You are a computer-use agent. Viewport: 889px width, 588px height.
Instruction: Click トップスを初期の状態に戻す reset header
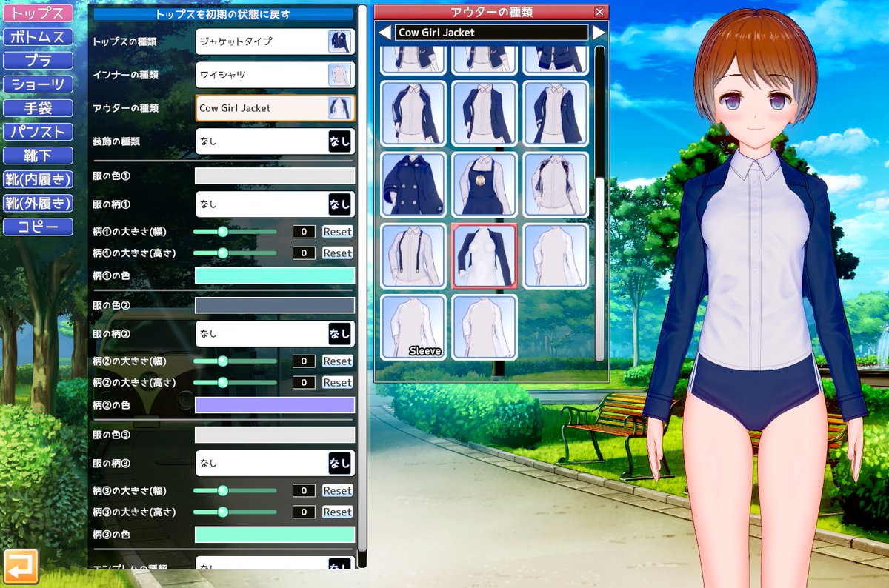pyautogui.click(x=223, y=14)
